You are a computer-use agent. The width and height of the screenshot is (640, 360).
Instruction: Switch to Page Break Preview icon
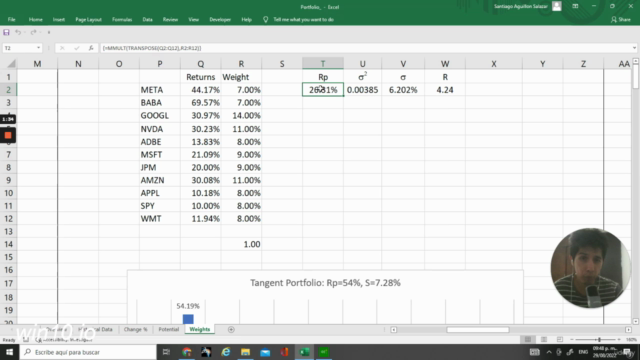coord(560,340)
